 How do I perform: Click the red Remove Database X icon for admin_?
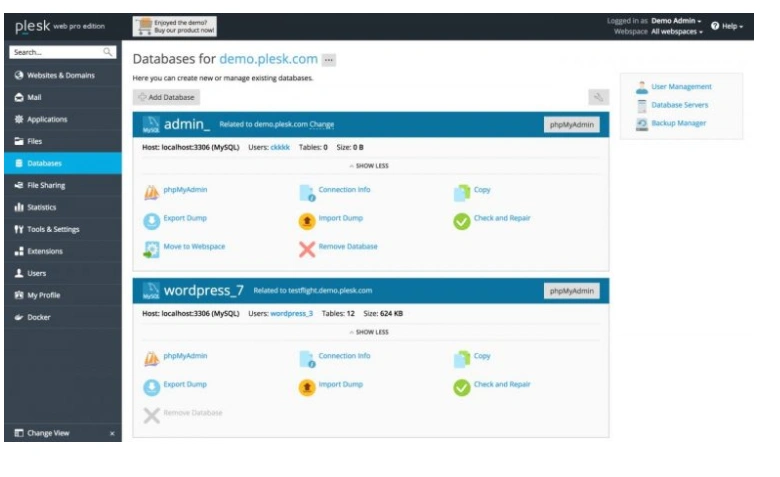[x=307, y=249]
